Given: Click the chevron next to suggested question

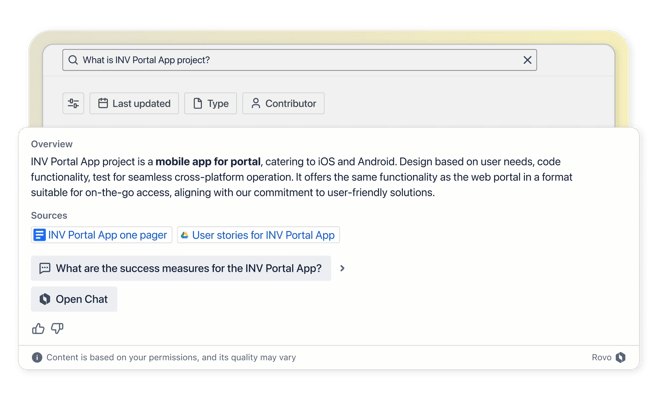Looking at the screenshot, I should tap(342, 268).
